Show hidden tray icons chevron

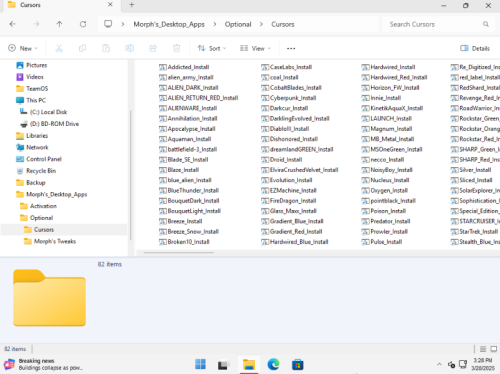(x=439, y=364)
